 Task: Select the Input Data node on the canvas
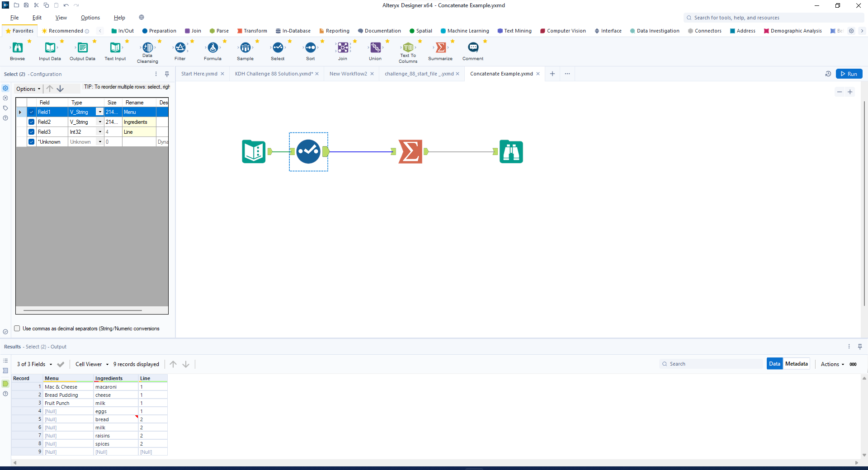click(254, 151)
